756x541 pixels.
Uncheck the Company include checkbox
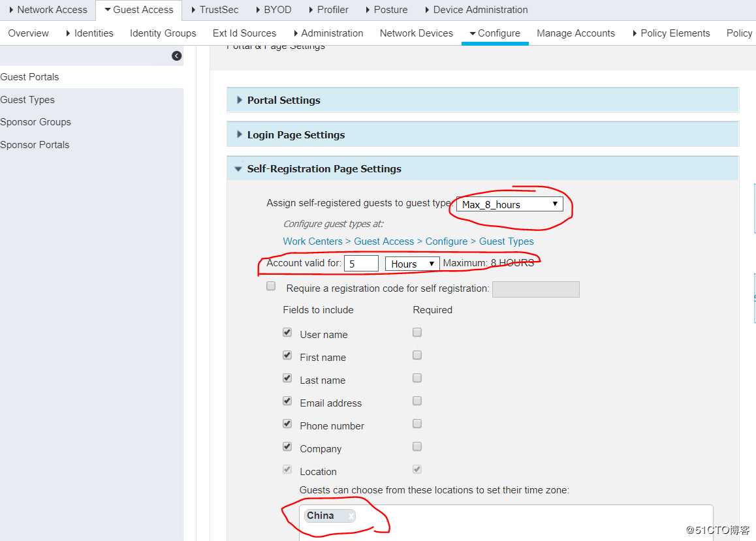[287, 446]
